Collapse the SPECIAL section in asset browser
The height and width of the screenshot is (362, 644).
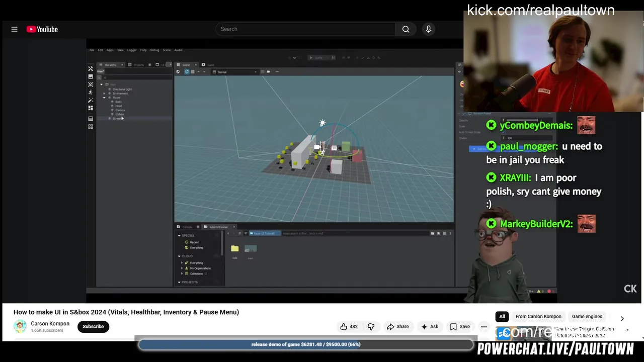point(179,235)
